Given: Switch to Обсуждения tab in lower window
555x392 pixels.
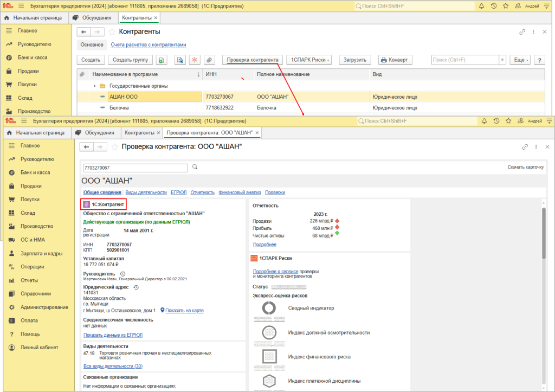Looking at the screenshot, I should coord(95,132).
